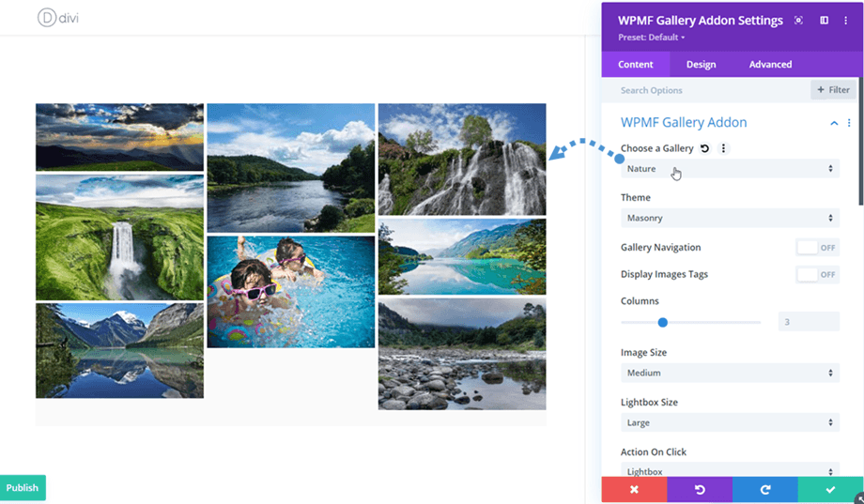Switch to the Design tab

[701, 65]
